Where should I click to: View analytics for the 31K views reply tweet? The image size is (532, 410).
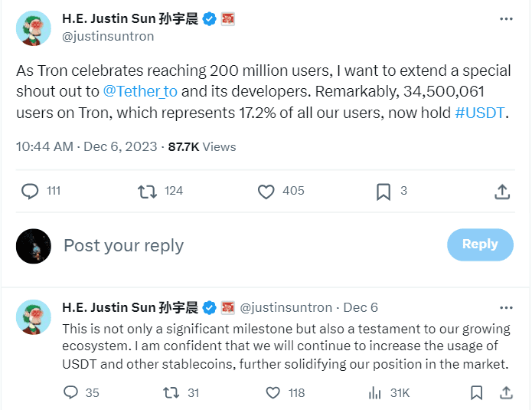375,392
